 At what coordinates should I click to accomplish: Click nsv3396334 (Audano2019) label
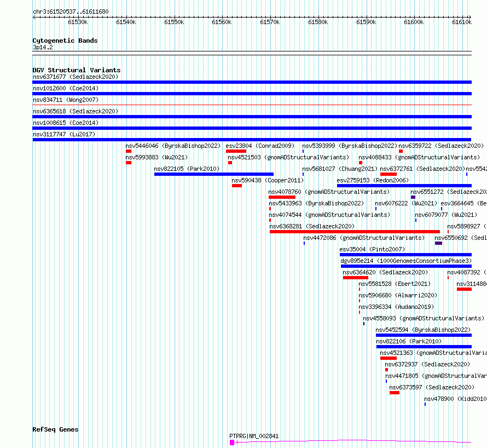coord(396,307)
